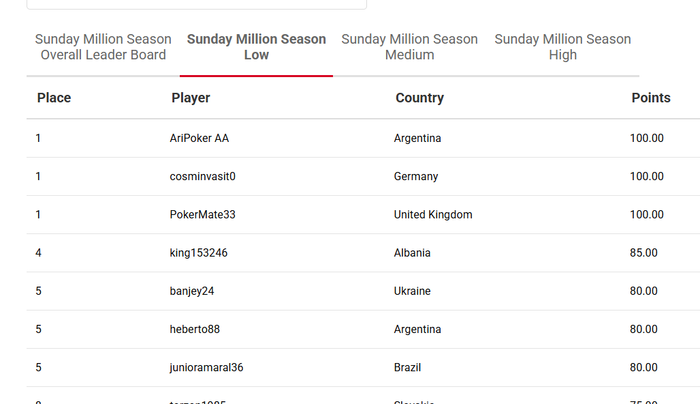Click the United Kingdom country cell
The height and width of the screenshot is (404, 700).
pyautogui.click(x=433, y=215)
